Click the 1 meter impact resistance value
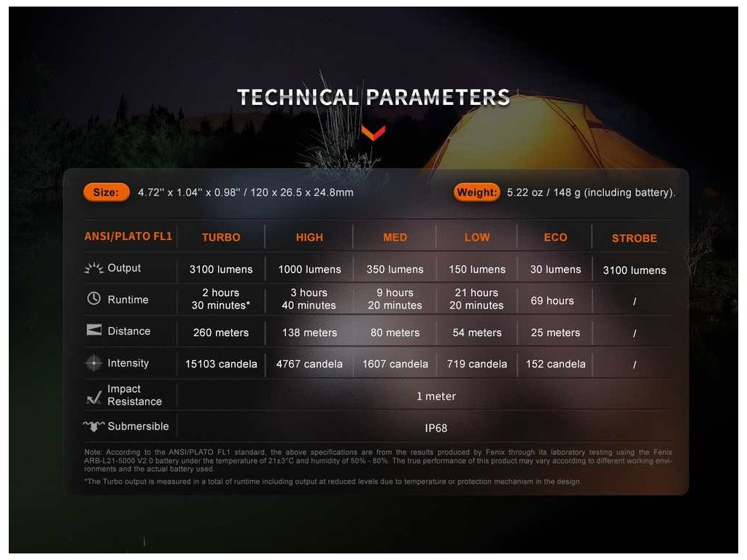This screenshot has width=747, height=560. click(x=436, y=396)
